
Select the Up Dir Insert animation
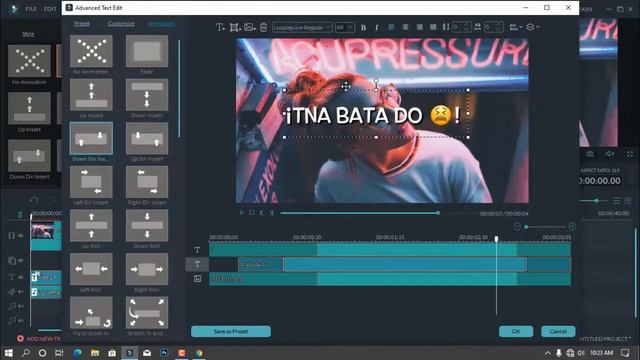pos(147,138)
